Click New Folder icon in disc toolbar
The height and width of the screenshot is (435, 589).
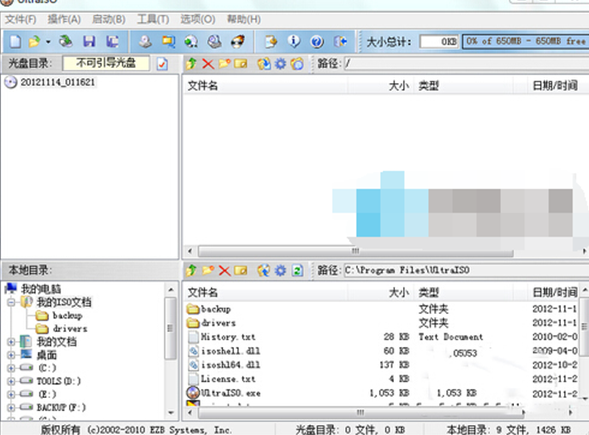224,63
